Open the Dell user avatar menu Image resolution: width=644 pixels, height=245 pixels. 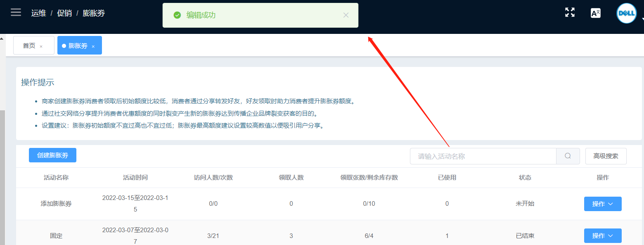(x=626, y=13)
